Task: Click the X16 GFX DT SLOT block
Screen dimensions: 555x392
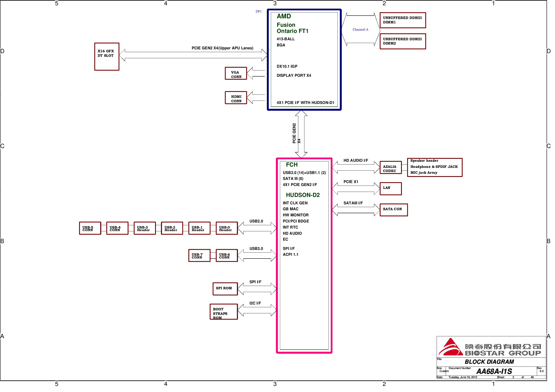Action: click(107, 57)
